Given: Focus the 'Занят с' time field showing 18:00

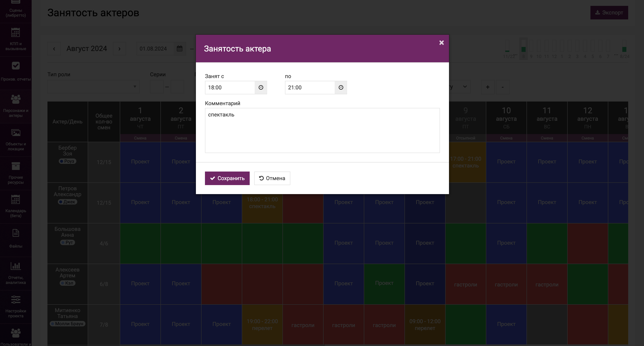Looking at the screenshot, I should 230,87.
